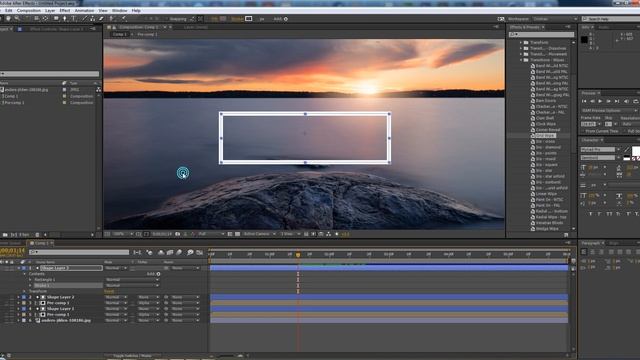The image size is (640, 360).
Task: Switch to Pre-comp 1 tab in viewer
Action: point(147,35)
